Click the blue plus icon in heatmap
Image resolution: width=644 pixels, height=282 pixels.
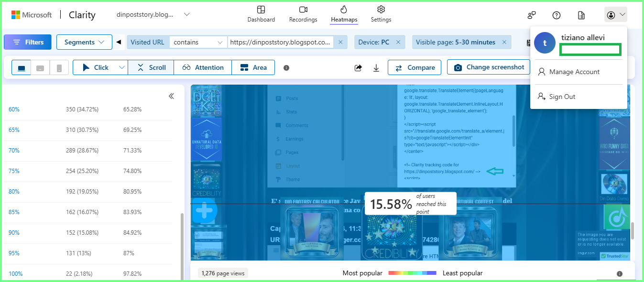[x=204, y=211]
